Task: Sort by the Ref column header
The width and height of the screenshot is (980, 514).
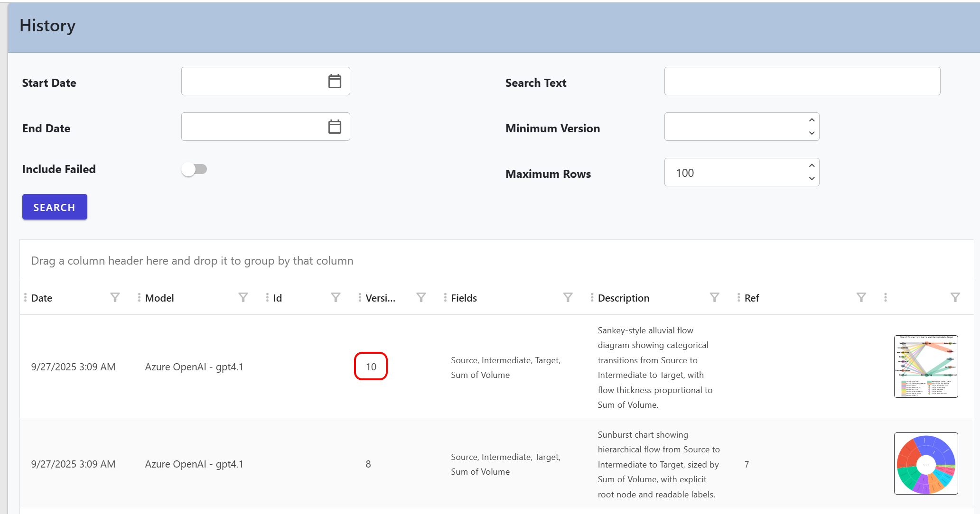Action: click(x=752, y=298)
